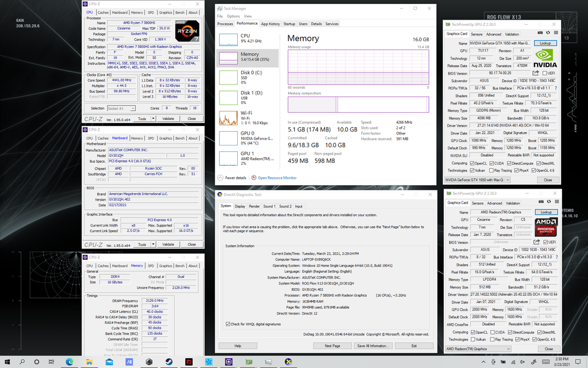Click the Help button in DirectX Diagnostic Tool
Viewport: 588px width, 368px height.
coord(238,346)
